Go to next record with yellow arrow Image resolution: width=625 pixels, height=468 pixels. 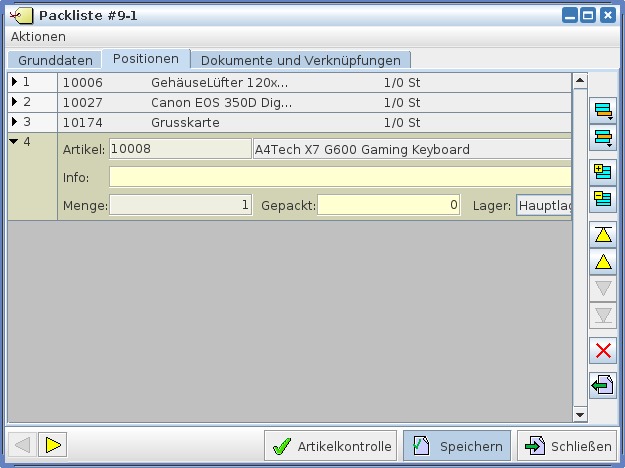pos(53,445)
